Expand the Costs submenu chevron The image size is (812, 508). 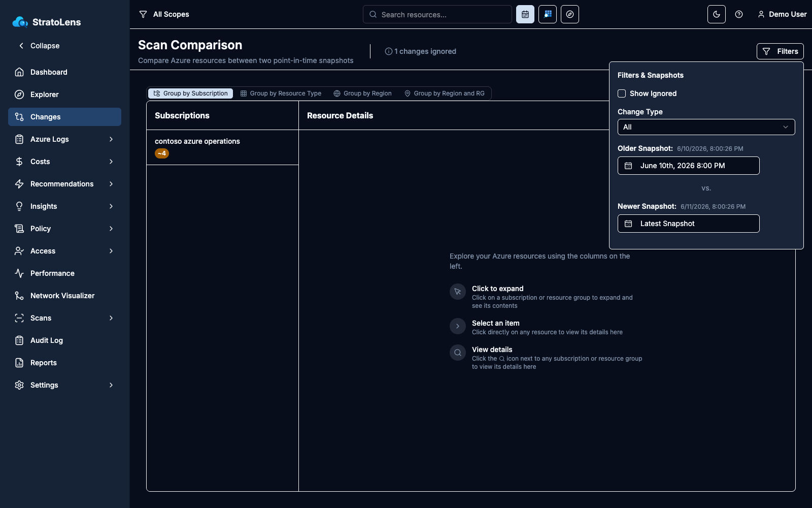(x=111, y=162)
